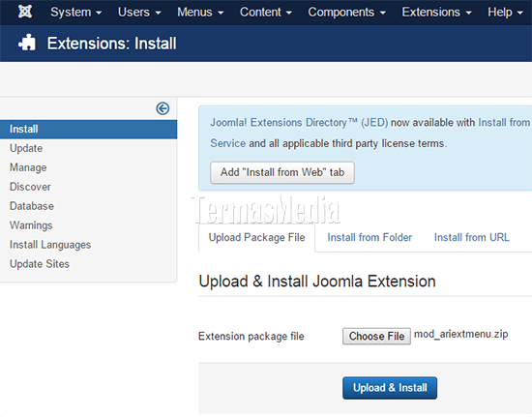The width and height of the screenshot is (532, 417).
Task: Click Upload & Install Joomla Extension heading
Action: (x=317, y=282)
